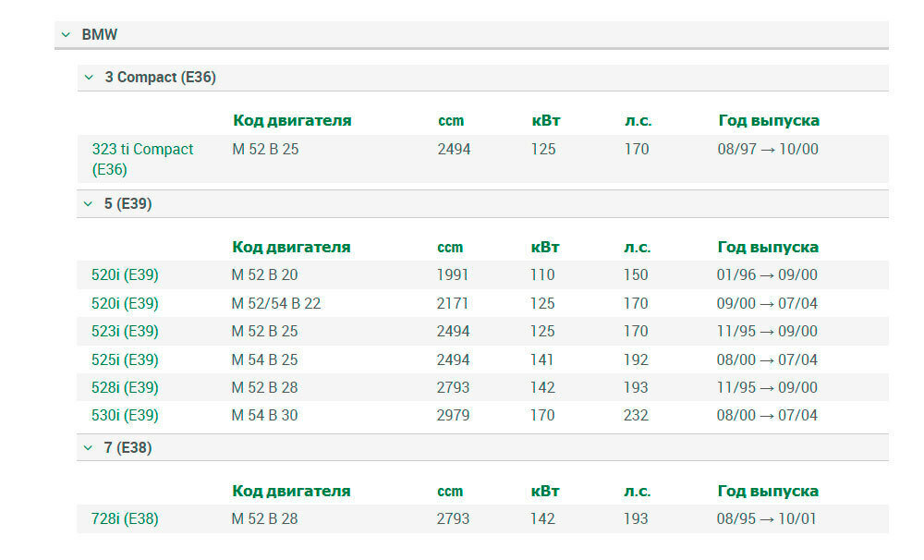
Task: Open the 323 ti Compact (E36) link
Action: pyautogui.click(x=142, y=159)
